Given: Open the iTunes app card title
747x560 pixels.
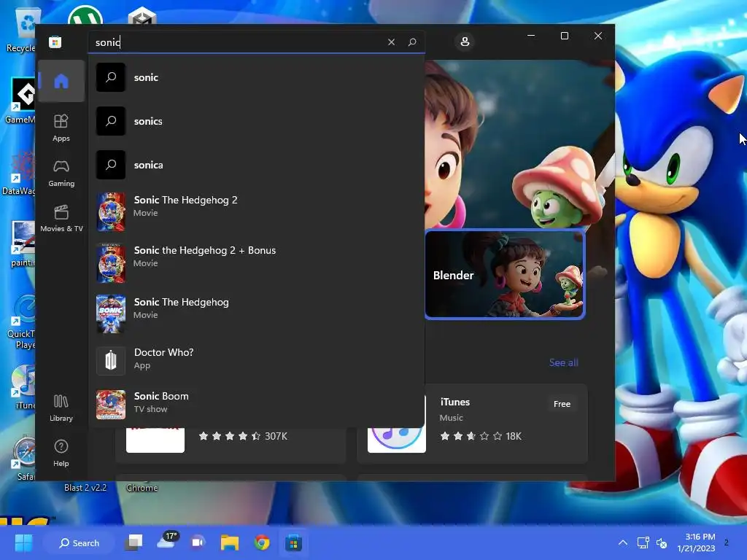Looking at the screenshot, I should click(454, 402).
